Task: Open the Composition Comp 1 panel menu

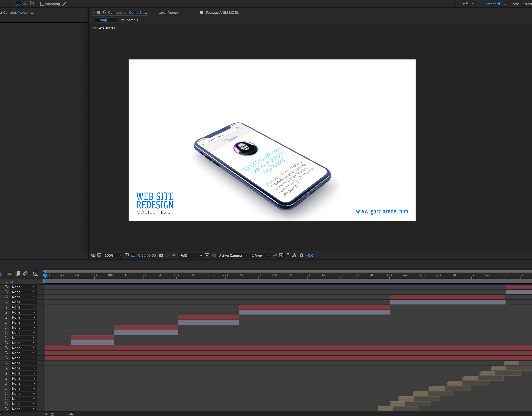Action: (146, 13)
